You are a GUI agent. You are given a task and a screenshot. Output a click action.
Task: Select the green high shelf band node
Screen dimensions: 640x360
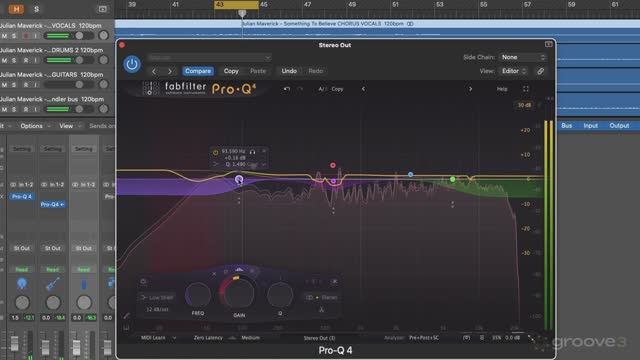point(452,179)
